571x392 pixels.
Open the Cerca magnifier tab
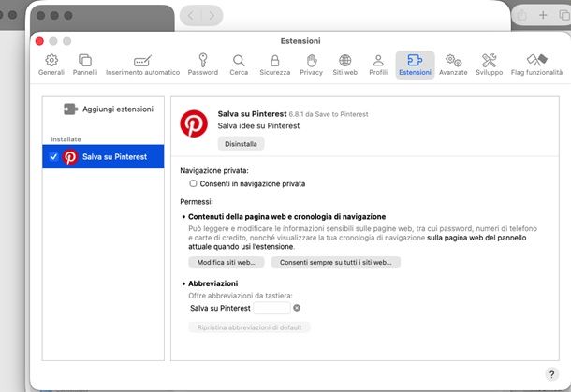coord(239,65)
